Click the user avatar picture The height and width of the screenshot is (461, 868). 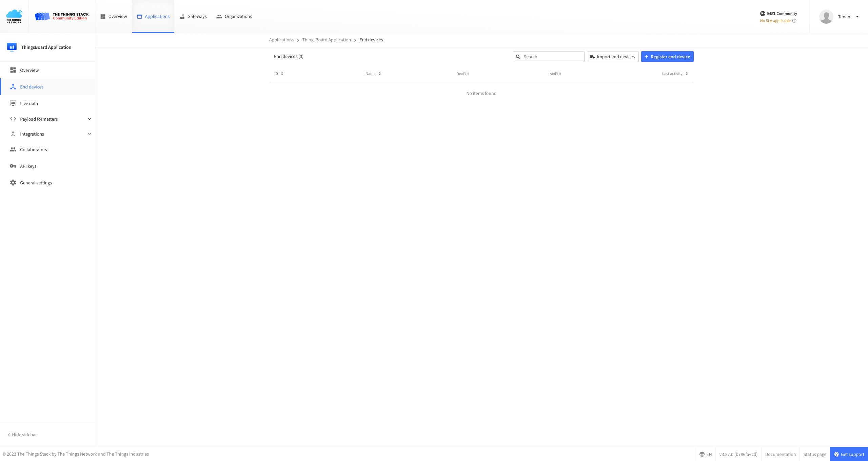tap(826, 17)
